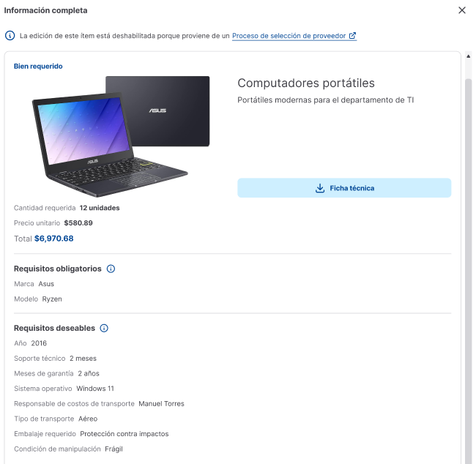
Task: Click the Asus laptop product image
Action: pos(121,135)
